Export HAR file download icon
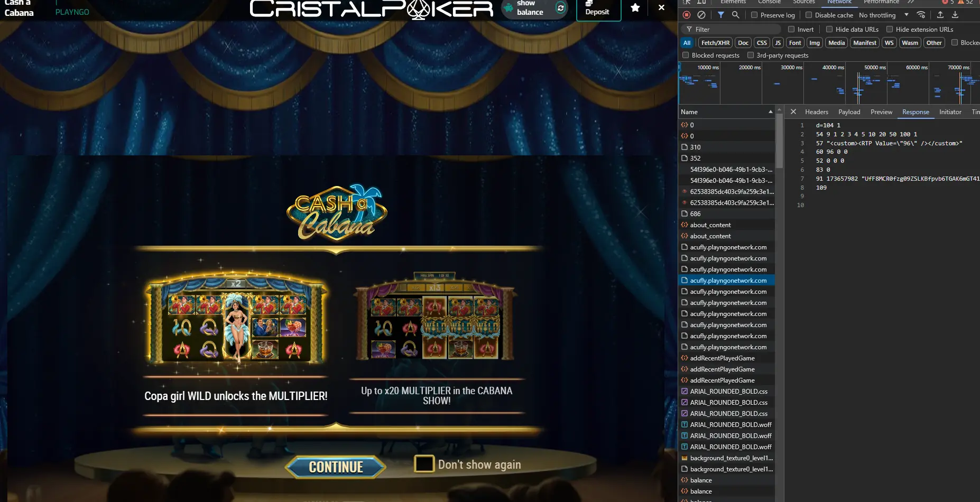This screenshot has width=980, height=502. 955,15
